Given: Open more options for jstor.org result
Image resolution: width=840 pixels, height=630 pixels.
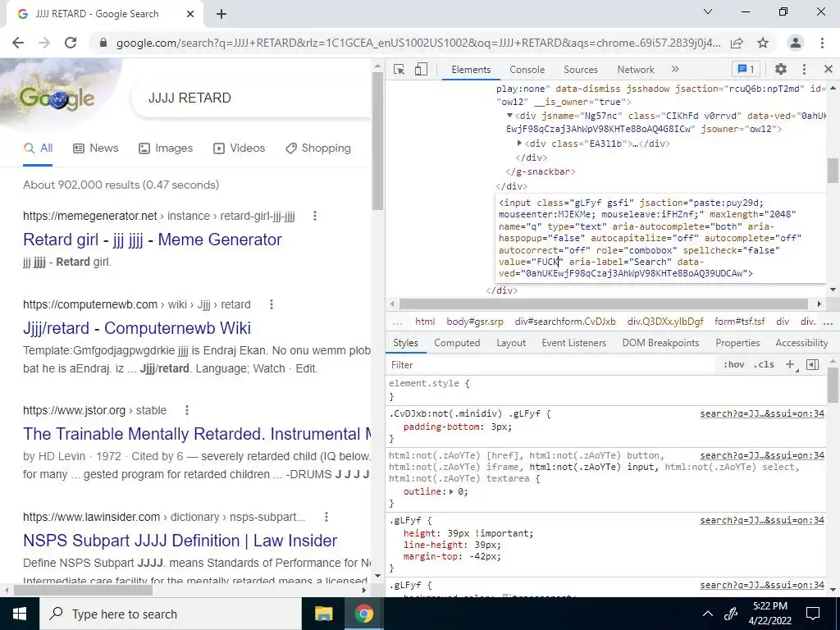Looking at the screenshot, I should tap(187, 410).
